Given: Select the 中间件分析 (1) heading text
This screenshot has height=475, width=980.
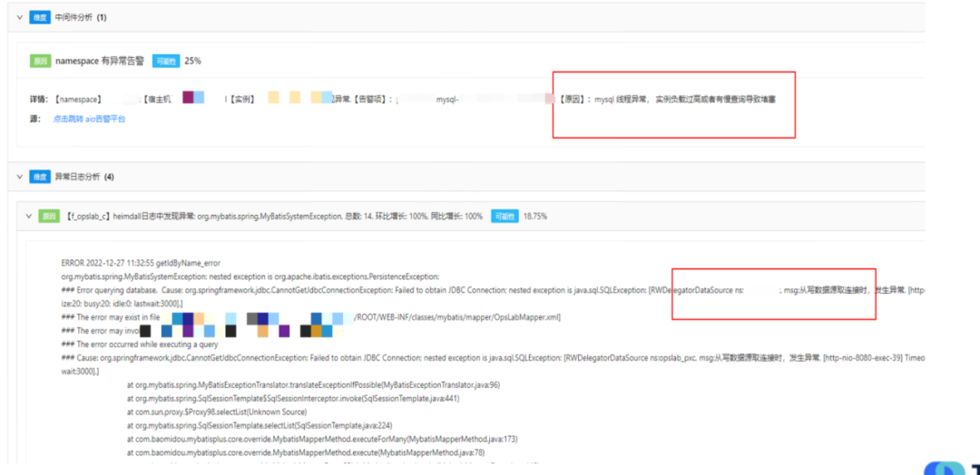Looking at the screenshot, I should 81,17.
